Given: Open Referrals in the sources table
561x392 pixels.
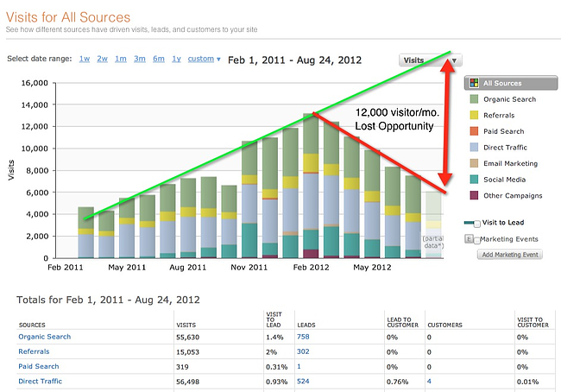Looking at the screenshot, I should click(x=34, y=351).
